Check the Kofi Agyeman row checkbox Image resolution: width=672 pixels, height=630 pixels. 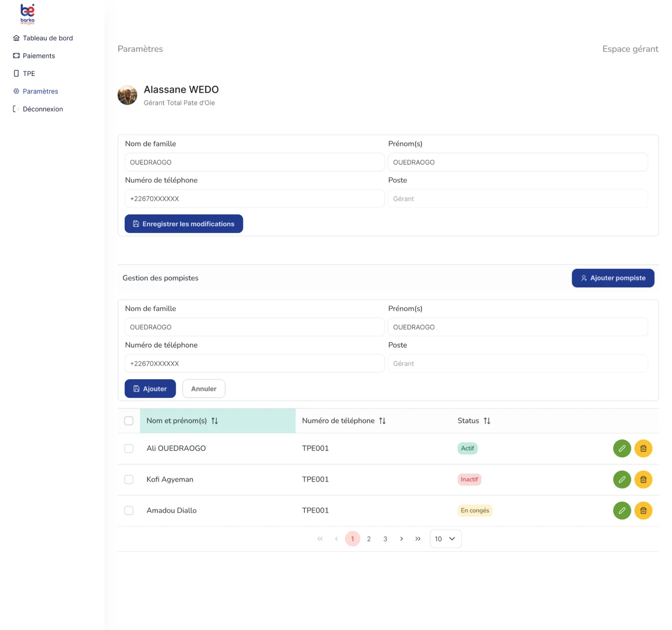[x=129, y=480]
